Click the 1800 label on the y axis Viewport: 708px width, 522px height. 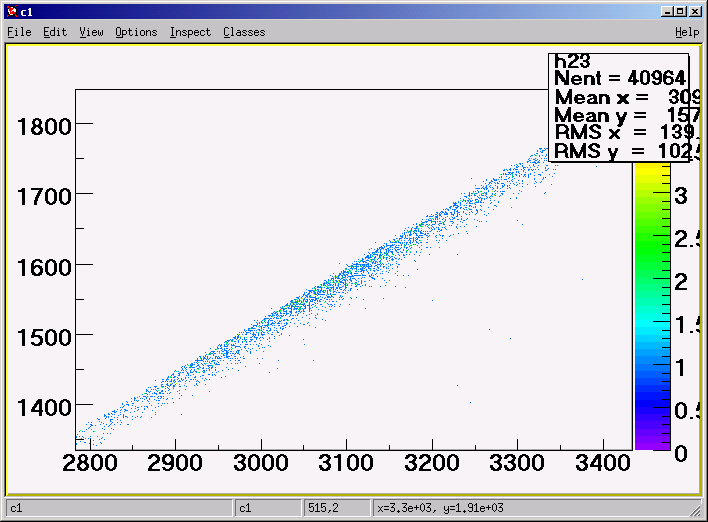[44, 127]
